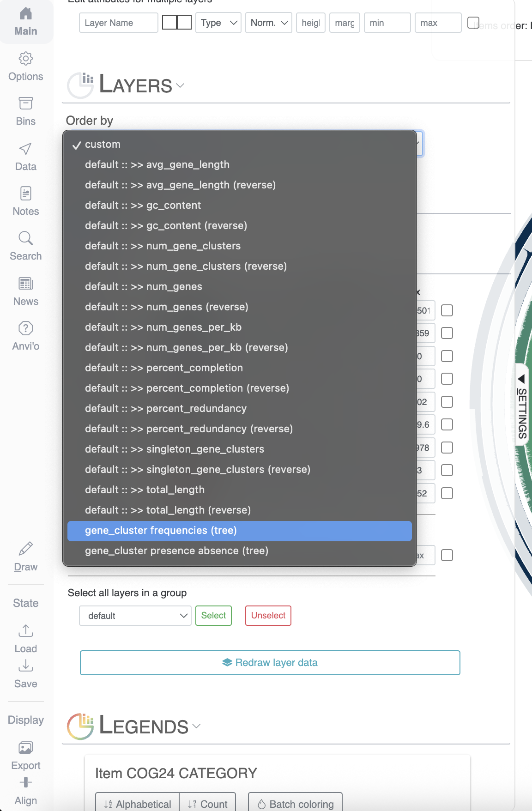
Task: Click Redraw layer data button
Action: point(270,663)
